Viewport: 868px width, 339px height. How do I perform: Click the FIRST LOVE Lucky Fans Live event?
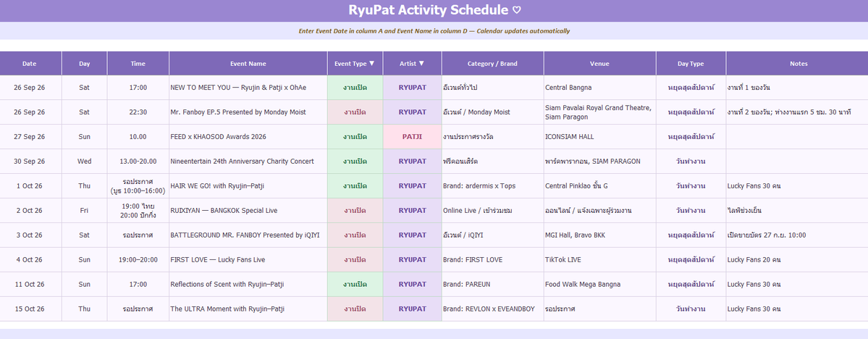coord(248,259)
